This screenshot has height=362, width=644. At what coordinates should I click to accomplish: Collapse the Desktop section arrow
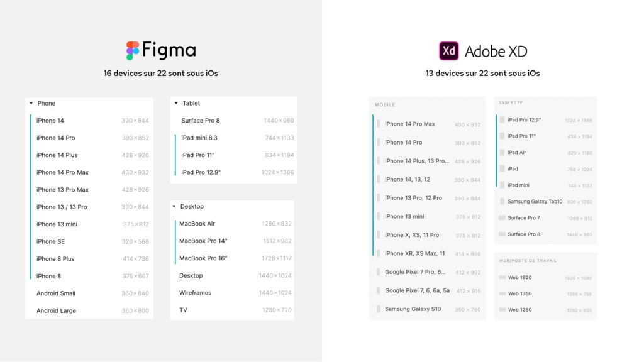click(x=174, y=206)
